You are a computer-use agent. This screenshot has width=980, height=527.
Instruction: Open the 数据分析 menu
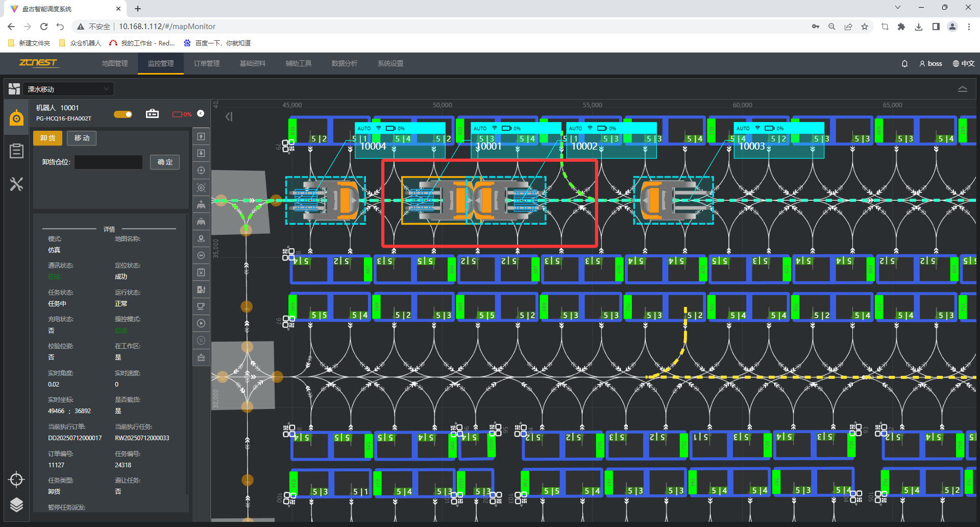click(x=345, y=64)
